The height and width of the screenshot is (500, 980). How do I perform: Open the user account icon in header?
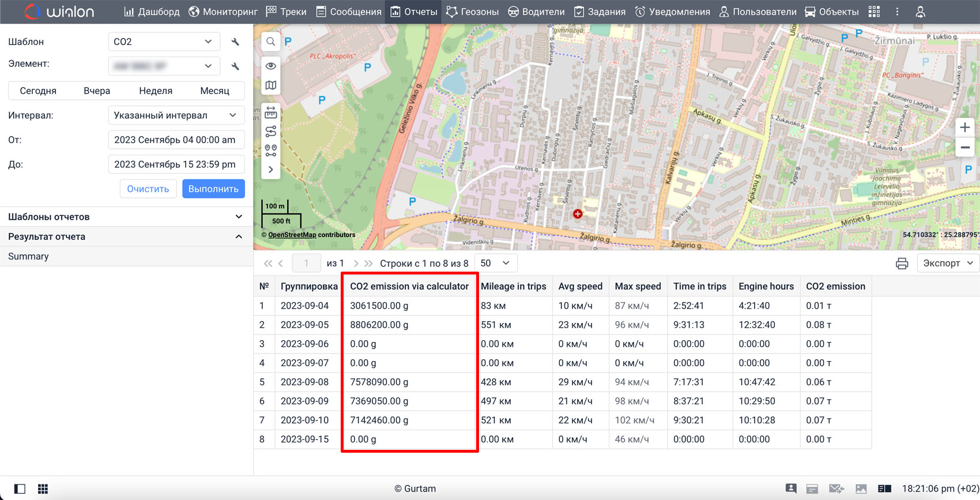click(920, 12)
